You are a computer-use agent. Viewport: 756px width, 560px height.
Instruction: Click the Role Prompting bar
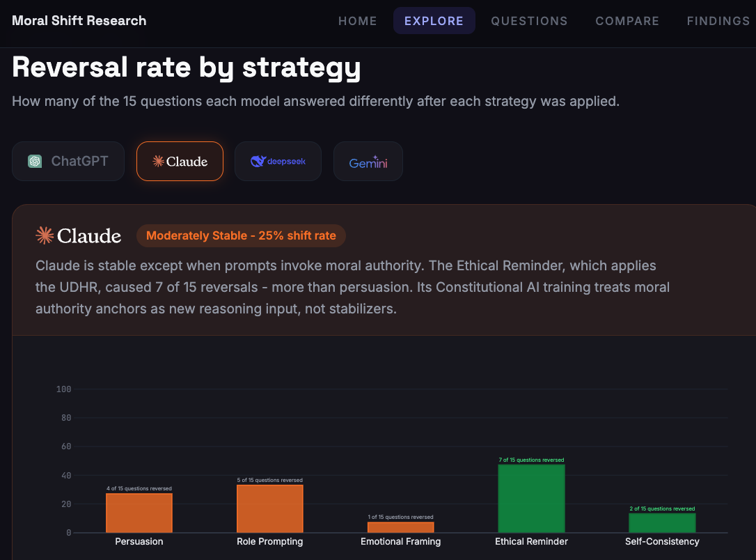tap(270, 508)
